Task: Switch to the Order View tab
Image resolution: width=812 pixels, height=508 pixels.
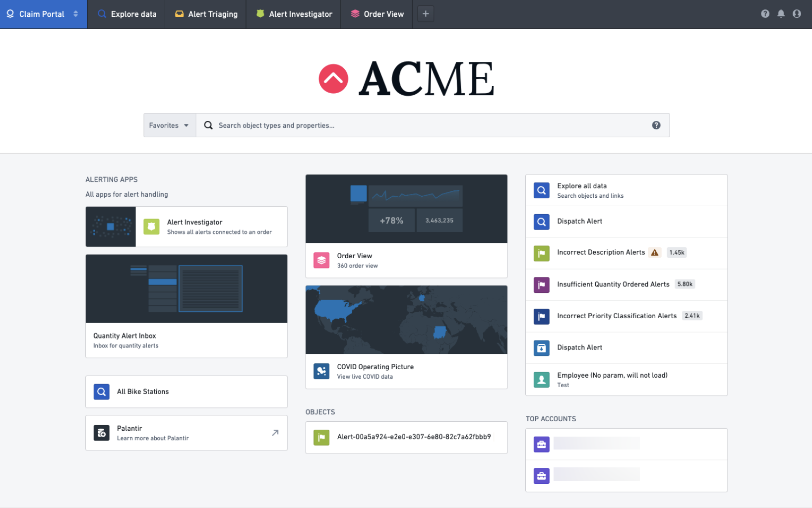Action: 377,14
